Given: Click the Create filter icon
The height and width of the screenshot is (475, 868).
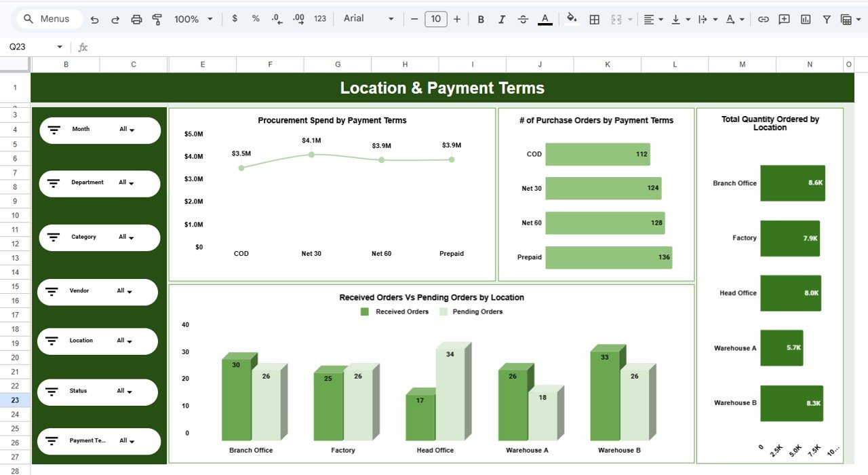Looking at the screenshot, I should pyautogui.click(x=827, y=18).
